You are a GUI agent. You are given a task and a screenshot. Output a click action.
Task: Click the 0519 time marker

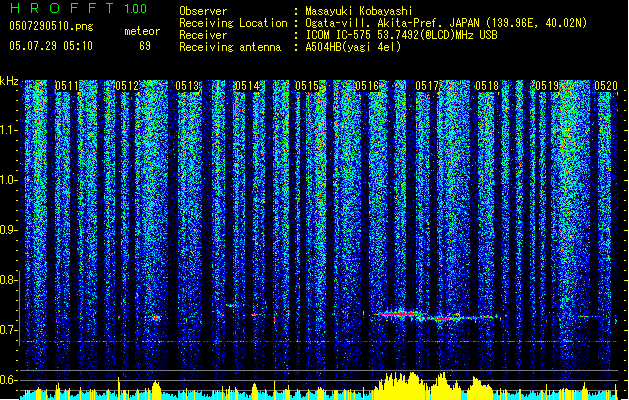[x=547, y=86]
